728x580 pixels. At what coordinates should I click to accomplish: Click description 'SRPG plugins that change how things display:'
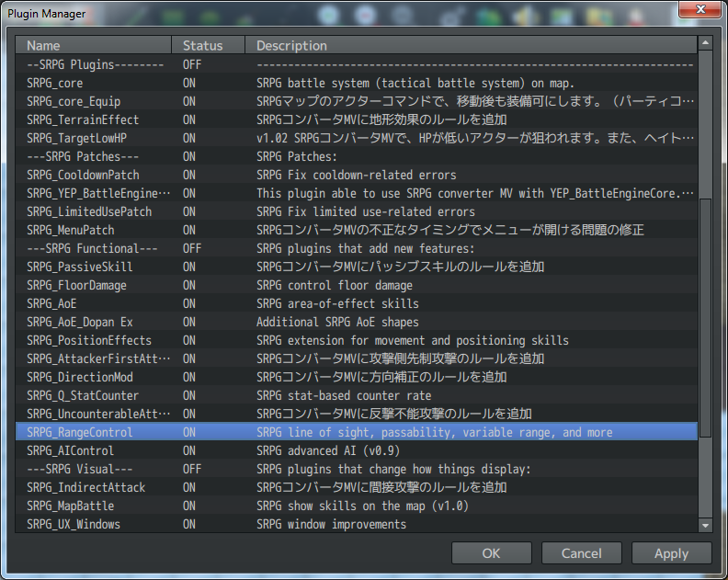pos(393,469)
